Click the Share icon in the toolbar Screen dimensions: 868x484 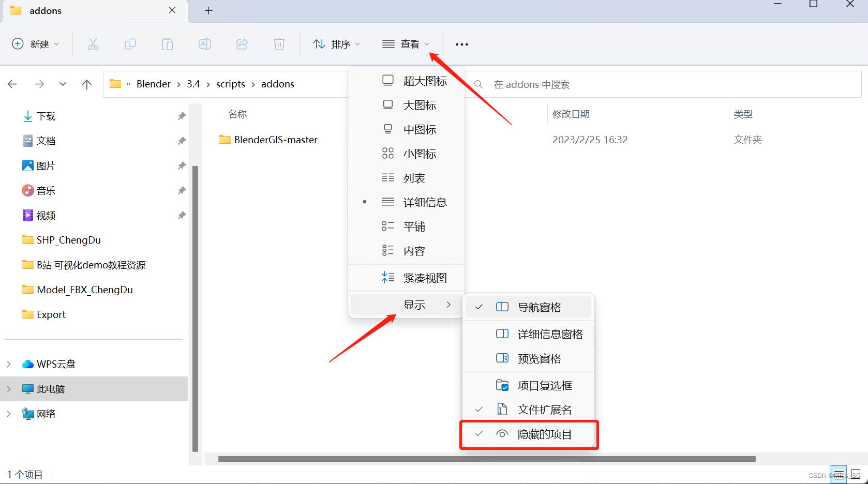tap(242, 44)
